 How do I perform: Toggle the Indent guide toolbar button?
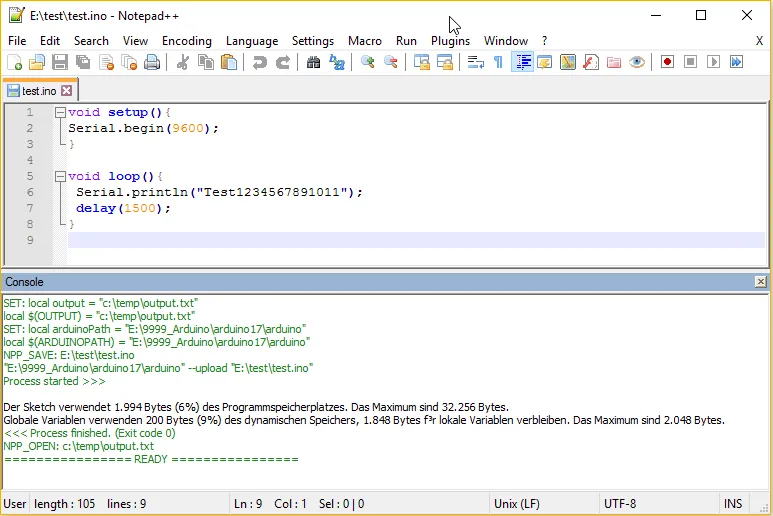(522, 63)
